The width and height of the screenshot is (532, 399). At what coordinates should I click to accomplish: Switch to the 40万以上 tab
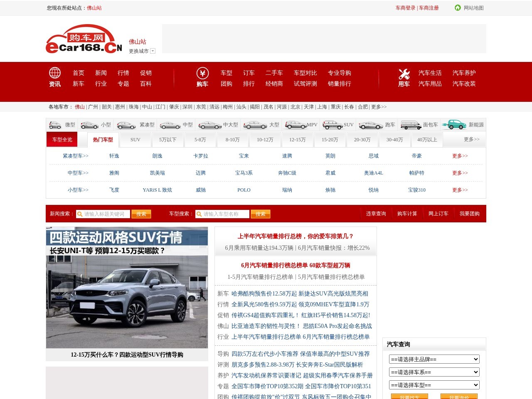(x=427, y=140)
